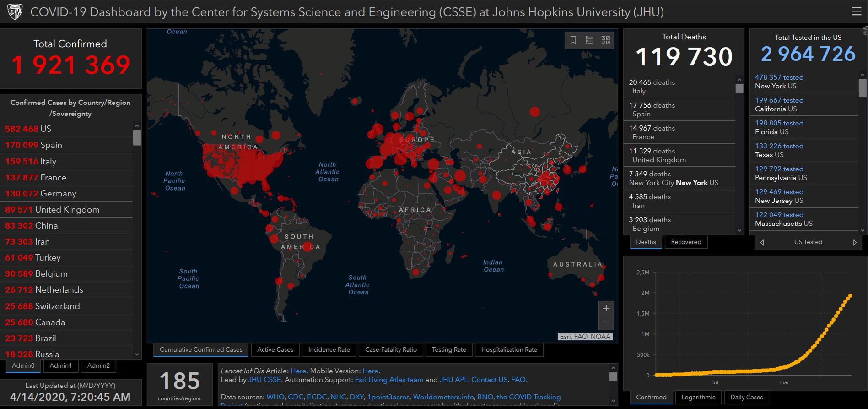The image size is (868, 409).
Task: Select the Admin1 tab
Action: click(60, 365)
